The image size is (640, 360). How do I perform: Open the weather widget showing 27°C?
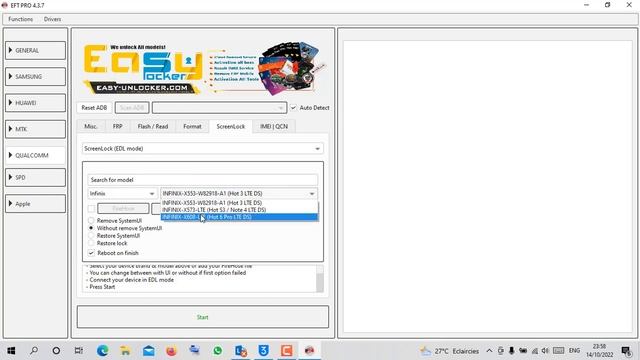[450, 351]
